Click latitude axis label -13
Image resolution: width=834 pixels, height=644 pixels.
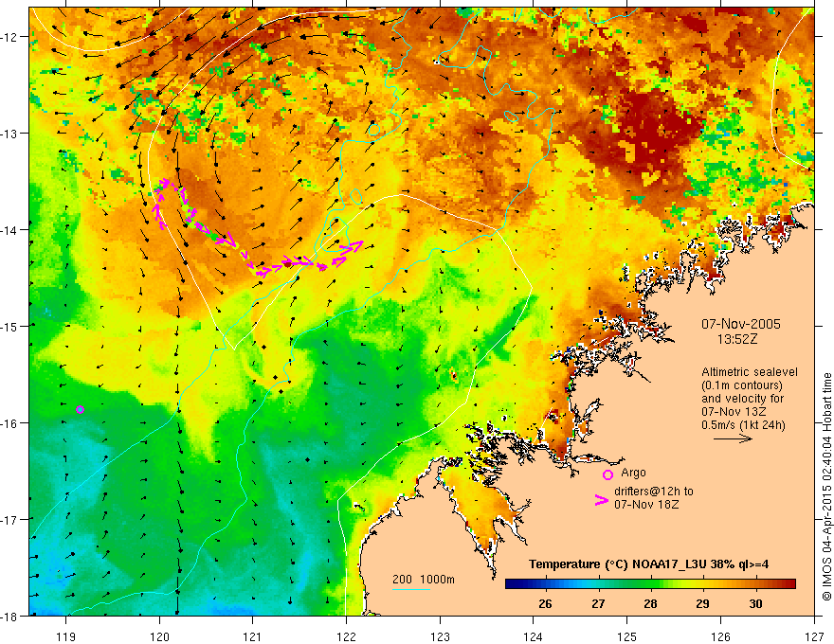[10, 133]
